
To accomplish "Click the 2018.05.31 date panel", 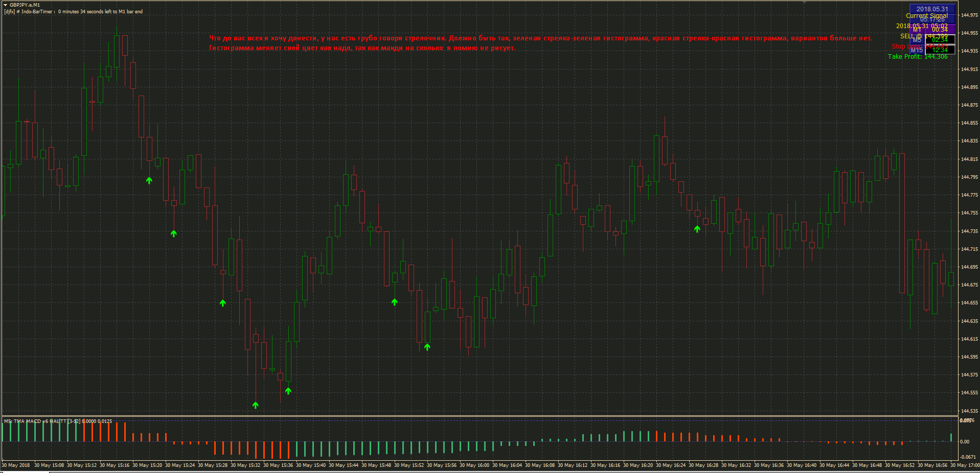I will point(932,9).
